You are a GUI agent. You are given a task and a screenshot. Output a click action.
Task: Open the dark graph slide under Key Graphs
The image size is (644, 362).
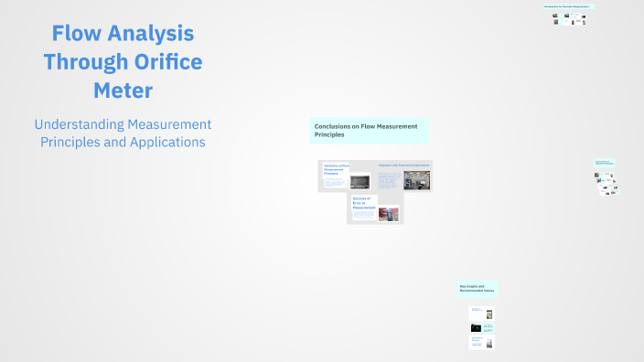[x=482, y=328]
